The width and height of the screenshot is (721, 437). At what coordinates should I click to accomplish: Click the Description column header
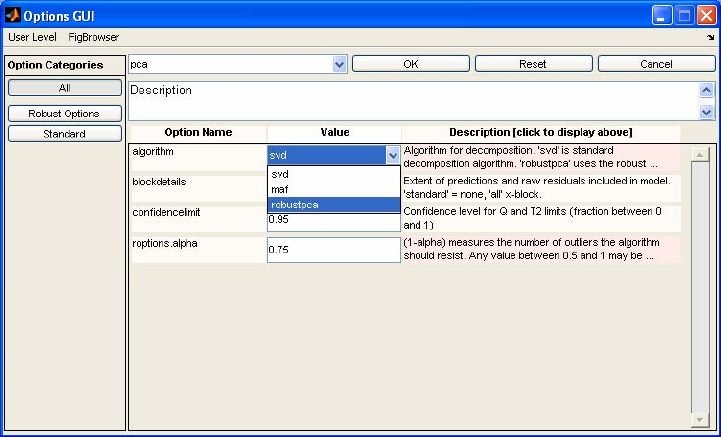541,132
